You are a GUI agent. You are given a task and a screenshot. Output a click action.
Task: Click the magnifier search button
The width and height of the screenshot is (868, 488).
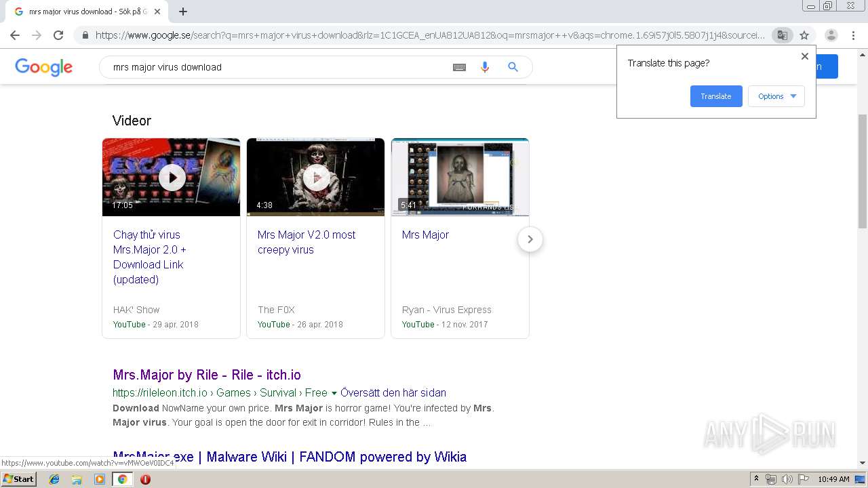513,67
